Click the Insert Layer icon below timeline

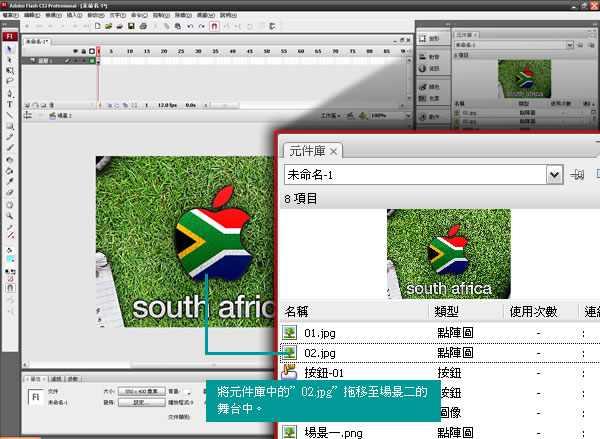pyautogui.click(x=27, y=105)
